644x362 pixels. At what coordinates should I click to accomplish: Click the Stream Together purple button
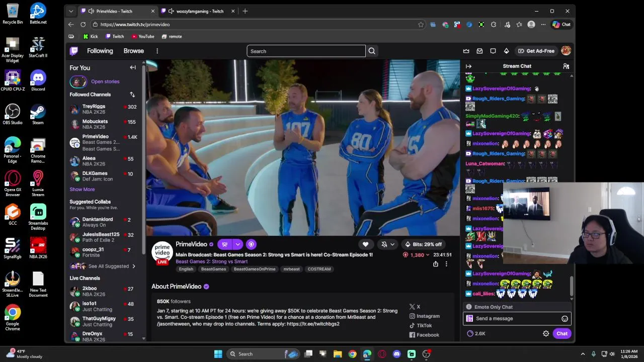tap(225, 244)
